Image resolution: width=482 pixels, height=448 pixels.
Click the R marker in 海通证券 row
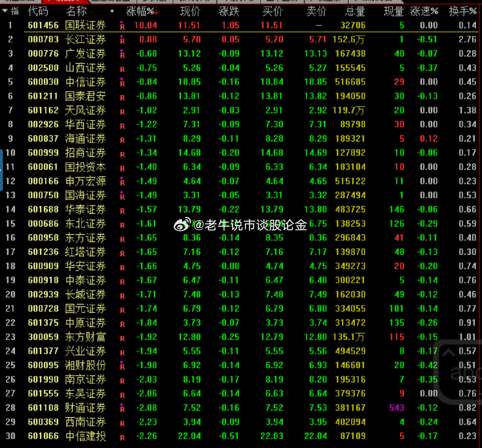tap(122, 140)
